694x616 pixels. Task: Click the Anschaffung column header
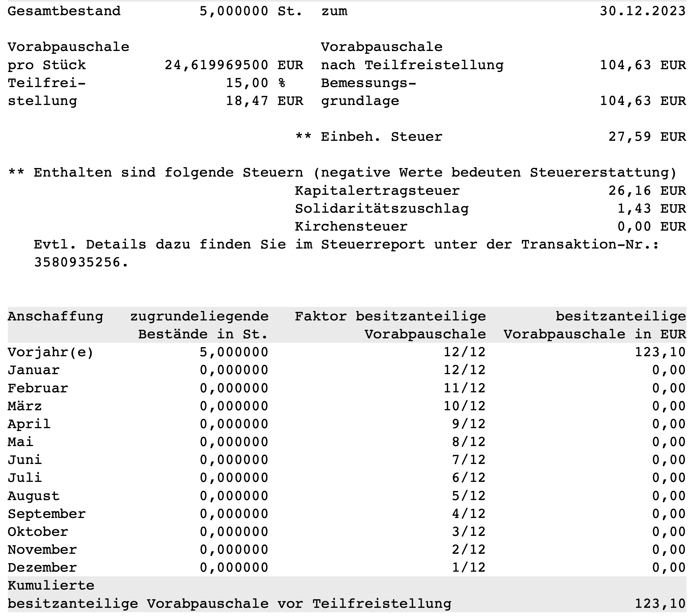tap(55, 316)
